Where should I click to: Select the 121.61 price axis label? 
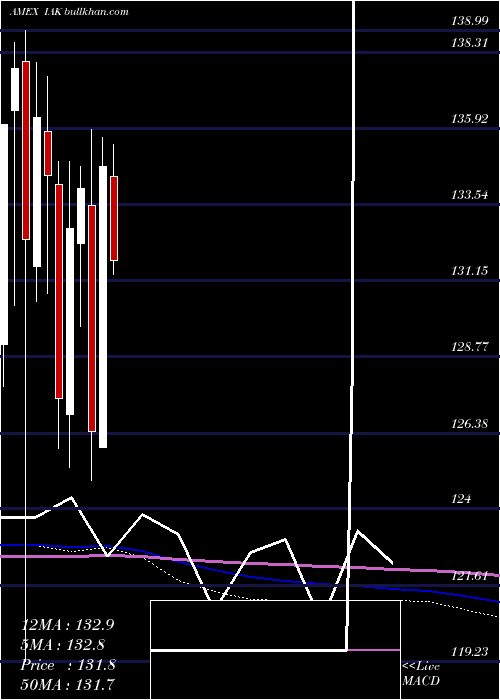(x=470, y=576)
